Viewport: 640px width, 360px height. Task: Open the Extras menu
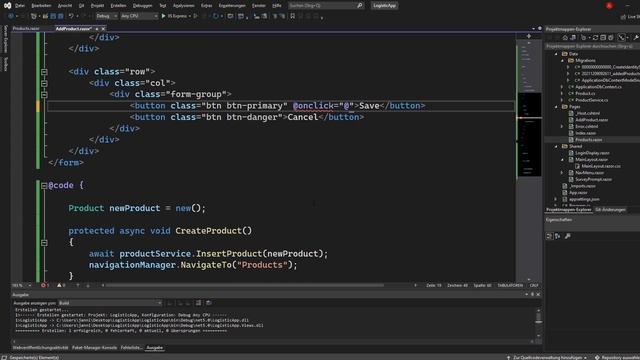click(x=207, y=6)
